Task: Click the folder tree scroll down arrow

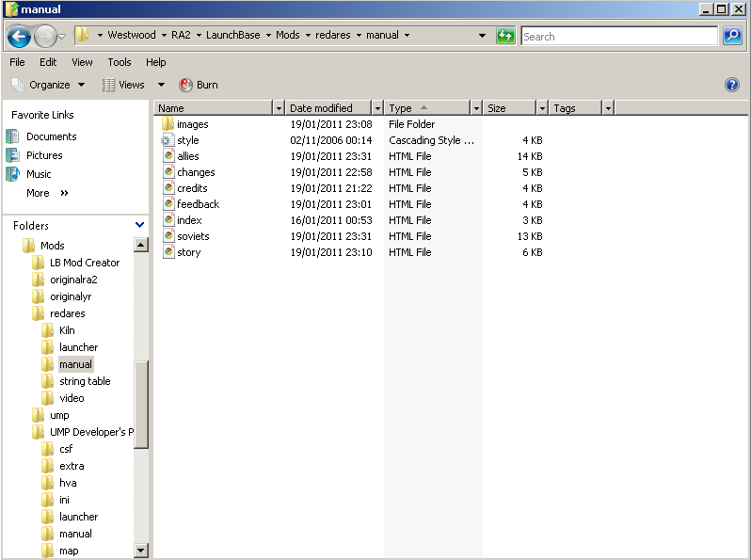Action: coord(141,551)
